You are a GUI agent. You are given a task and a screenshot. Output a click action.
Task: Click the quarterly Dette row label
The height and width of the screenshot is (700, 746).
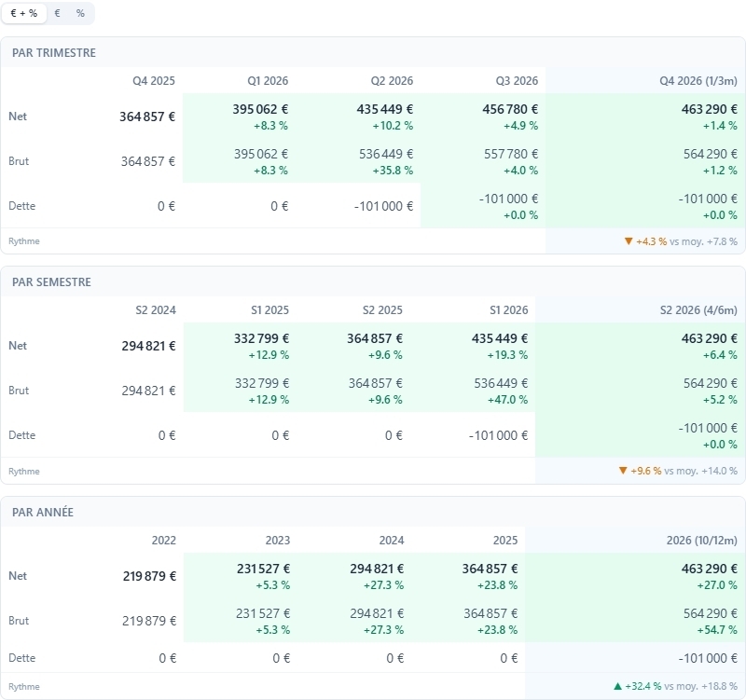pyautogui.click(x=21, y=206)
